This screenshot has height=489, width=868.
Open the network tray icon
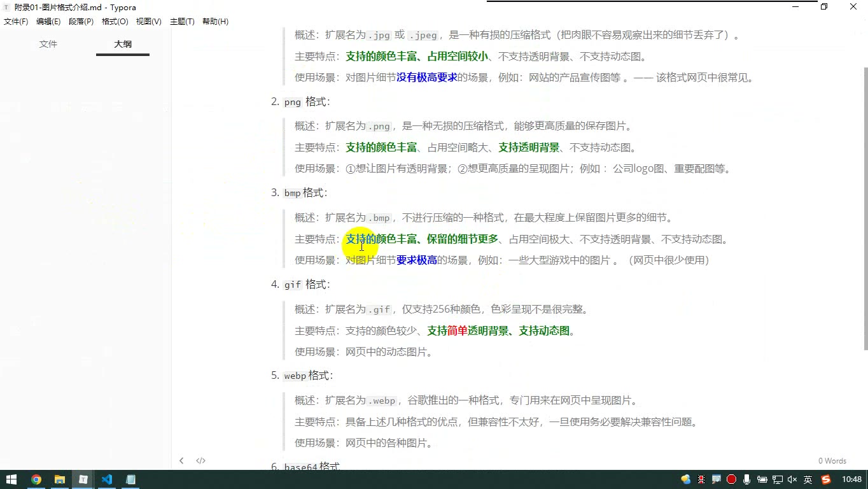[x=777, y=479]
